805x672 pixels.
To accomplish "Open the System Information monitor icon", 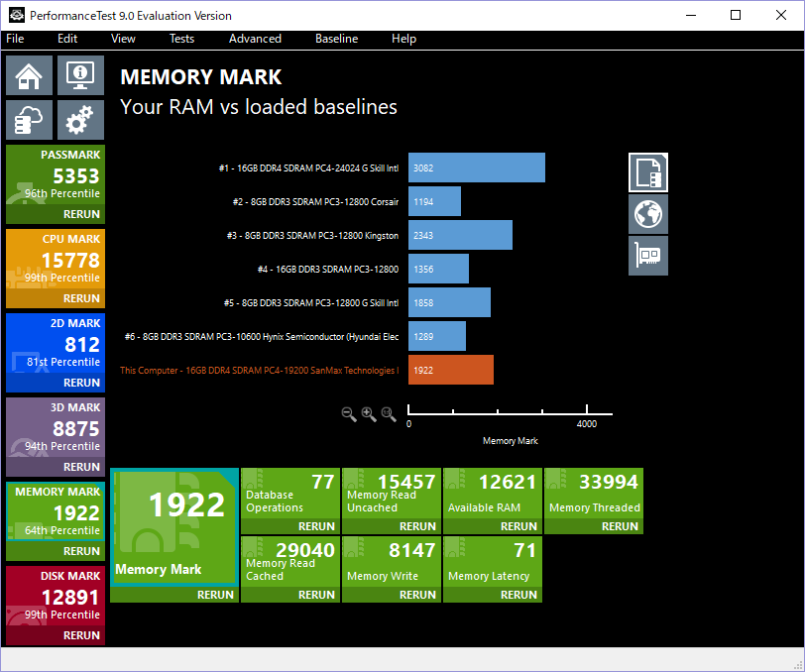I will pos(80,75).
